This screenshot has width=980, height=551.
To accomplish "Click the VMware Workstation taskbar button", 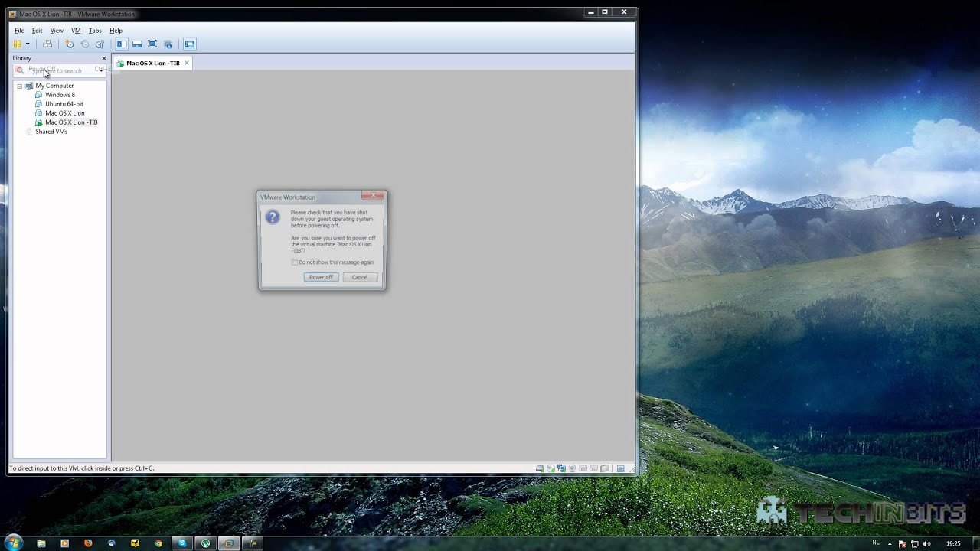I will click(x=229, y=543).
